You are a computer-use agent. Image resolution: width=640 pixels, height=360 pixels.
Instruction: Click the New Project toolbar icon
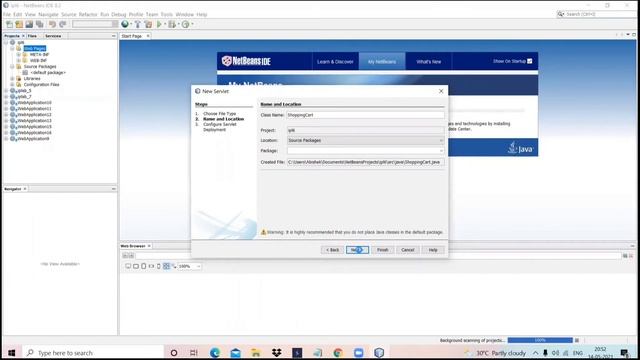[x=19, y=24]
